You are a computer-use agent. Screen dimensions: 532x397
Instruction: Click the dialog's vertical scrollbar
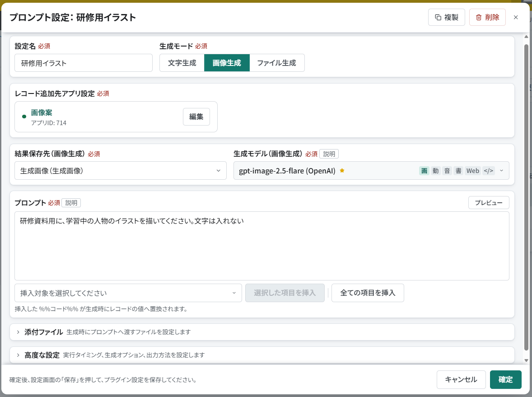click(x=526, y=197)
